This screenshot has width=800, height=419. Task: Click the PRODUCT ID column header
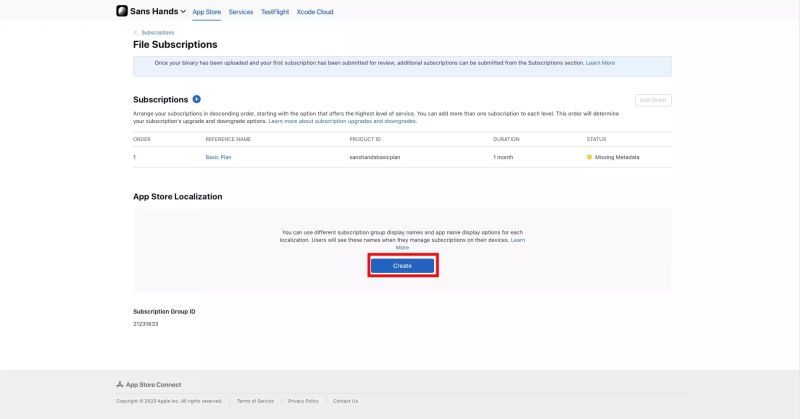[365, 139]
